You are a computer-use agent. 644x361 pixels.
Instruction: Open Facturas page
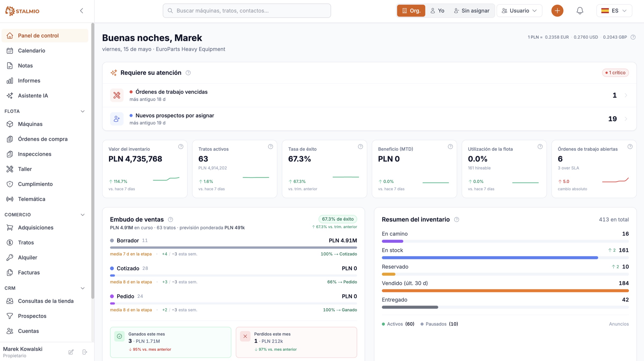45,273
